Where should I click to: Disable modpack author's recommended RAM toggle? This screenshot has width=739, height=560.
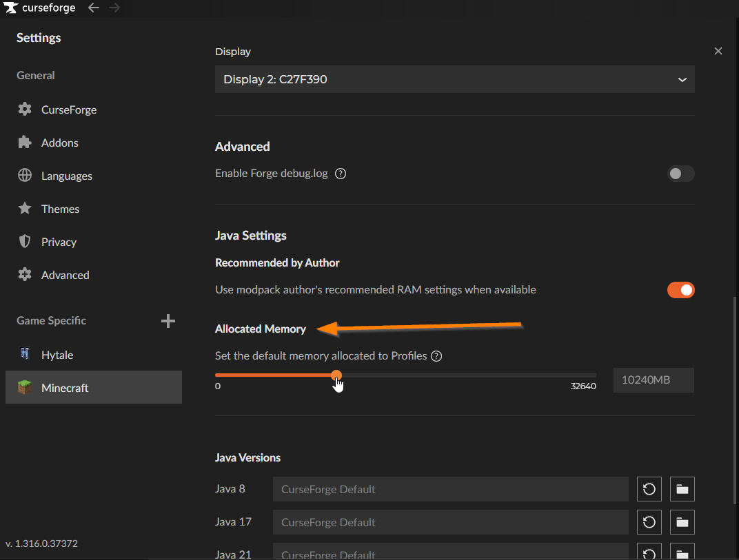coord(680,290)
